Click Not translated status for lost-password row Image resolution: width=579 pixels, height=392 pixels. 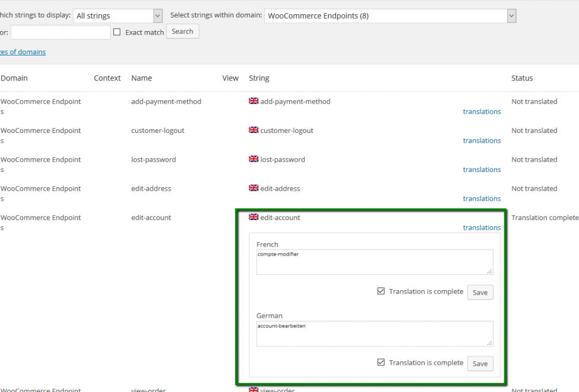[534, 160]
